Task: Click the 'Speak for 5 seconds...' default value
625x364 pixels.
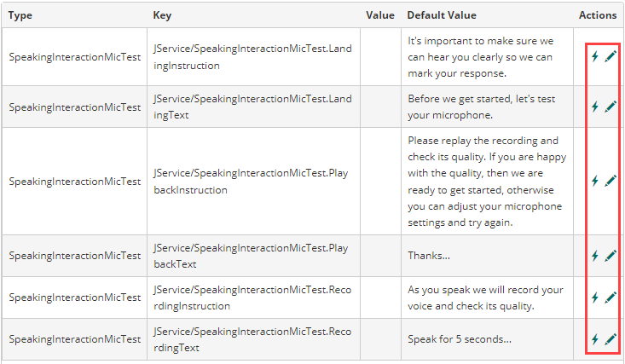Action: click(460, 339)
